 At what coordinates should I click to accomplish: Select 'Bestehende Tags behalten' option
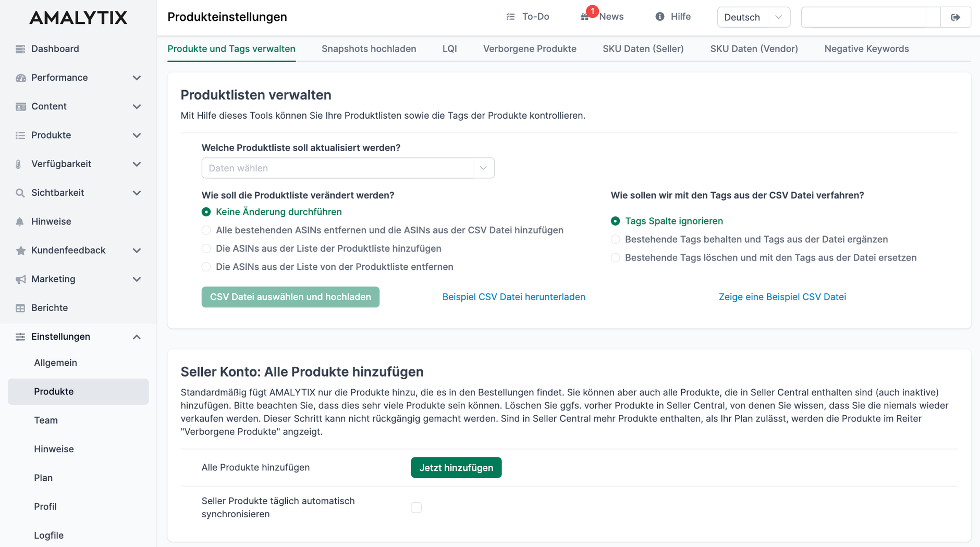point(616,239)
